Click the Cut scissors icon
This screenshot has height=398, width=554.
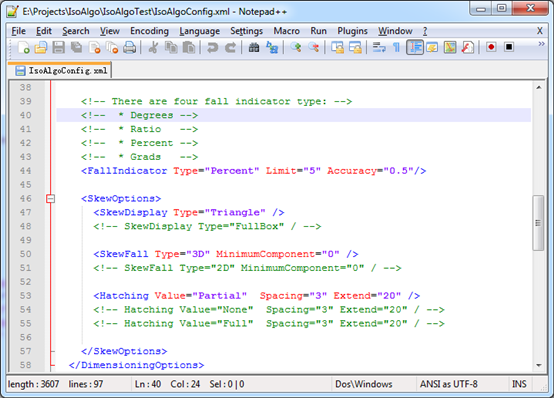[153, 47]
